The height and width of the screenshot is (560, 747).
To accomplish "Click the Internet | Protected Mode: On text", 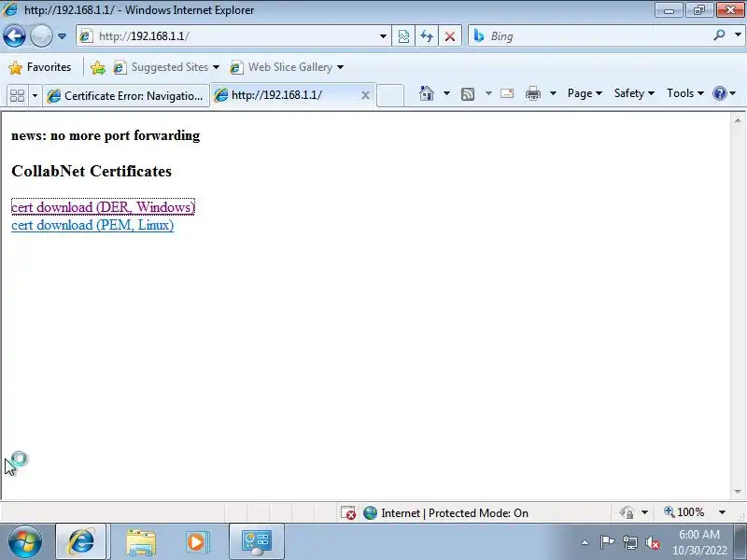I will point(455,512).
